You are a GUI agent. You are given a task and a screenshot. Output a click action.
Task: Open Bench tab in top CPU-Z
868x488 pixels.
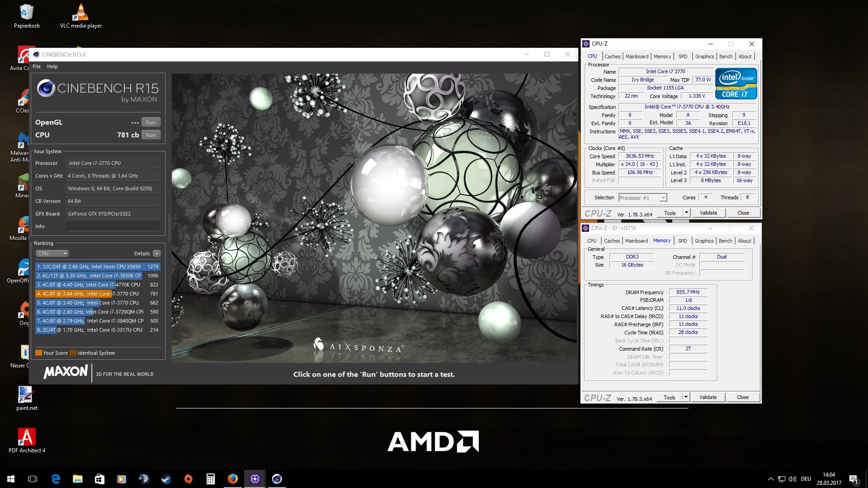point(726,56)
